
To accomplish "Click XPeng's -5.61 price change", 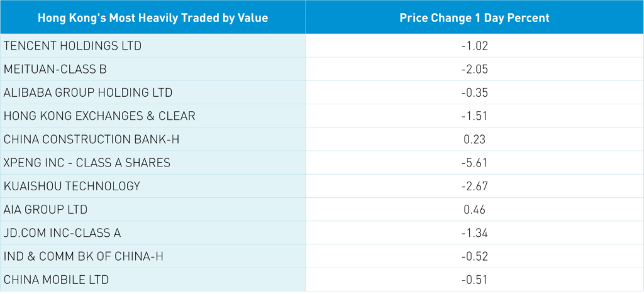I will [474, 163].
